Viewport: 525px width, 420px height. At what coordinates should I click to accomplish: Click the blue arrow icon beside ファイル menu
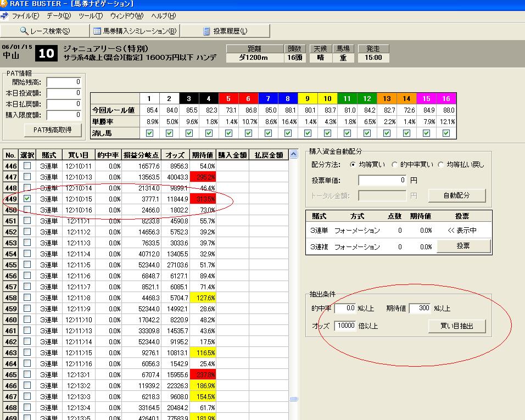[x=4, y=16]
